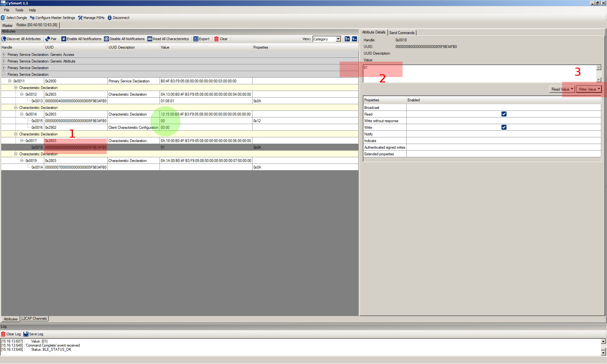Collapse handle 0x0011 tree node
The height and width of the screenshot is (364, 607).
[x=9, y=81]
